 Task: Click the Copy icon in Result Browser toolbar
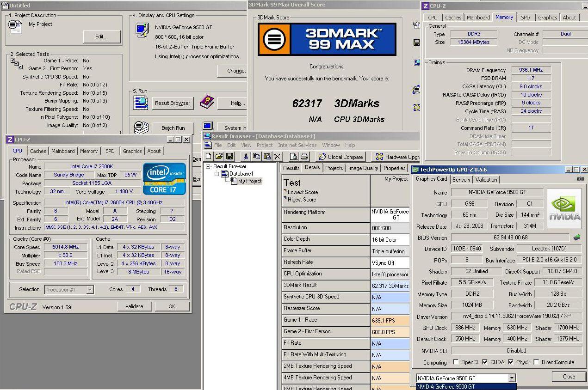click(256, 157)
